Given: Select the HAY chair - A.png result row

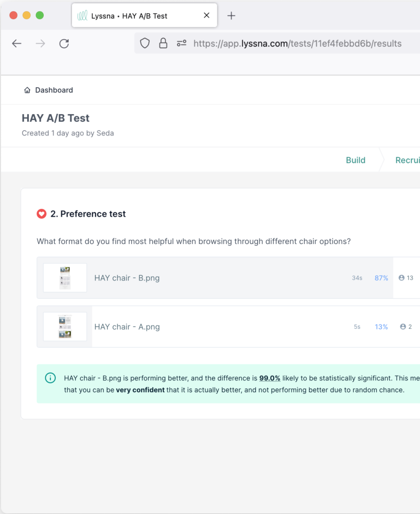Looking at the screenshot, I should tap(228, 327).
